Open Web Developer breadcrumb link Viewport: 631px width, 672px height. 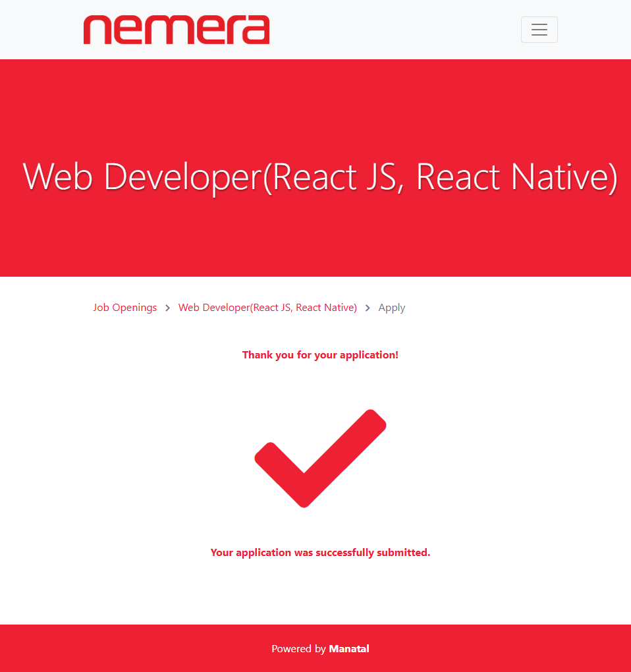pyautogui.click(x=267, y=308)
